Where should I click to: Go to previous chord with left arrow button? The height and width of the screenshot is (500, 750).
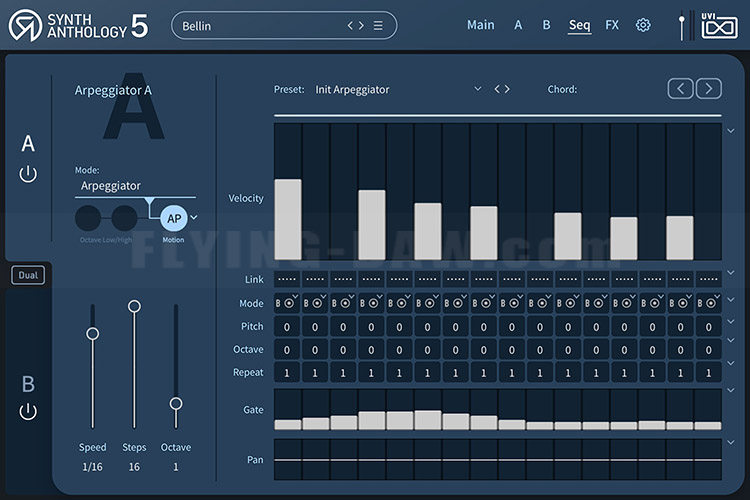(x=681, y=89)
